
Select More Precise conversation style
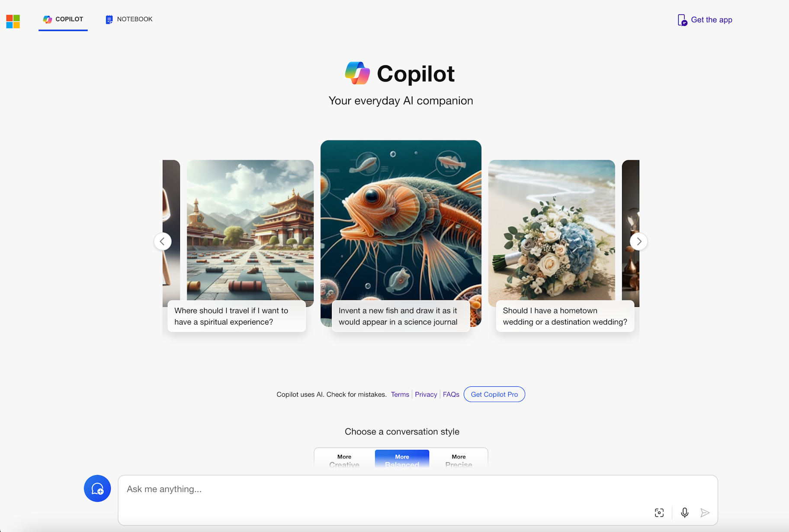coord(459,461)
